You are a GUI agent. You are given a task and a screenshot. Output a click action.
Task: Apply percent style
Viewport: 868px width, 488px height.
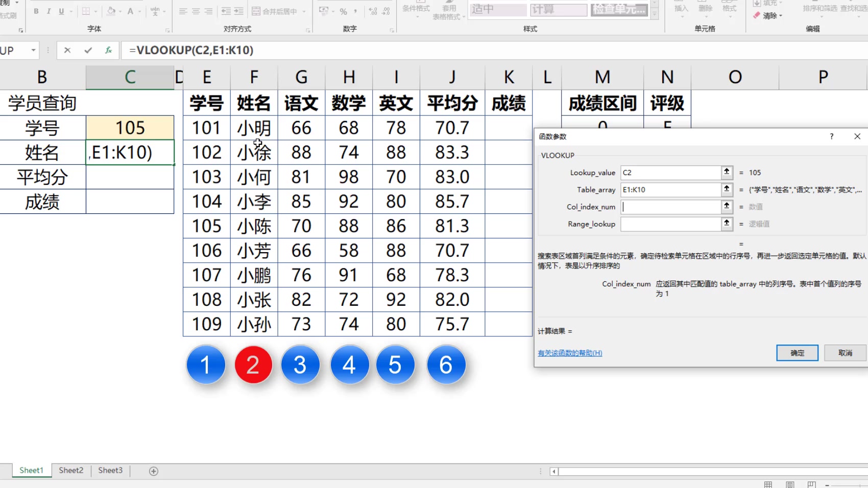(343, 11)
